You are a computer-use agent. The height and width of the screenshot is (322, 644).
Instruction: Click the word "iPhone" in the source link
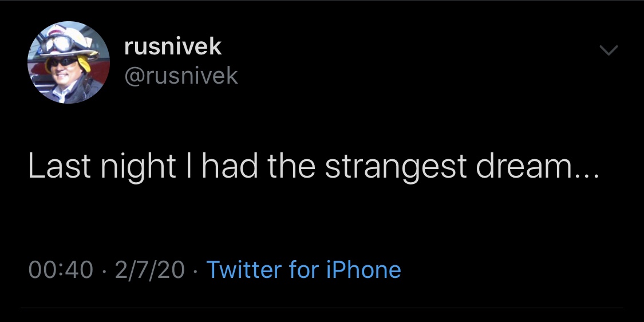coord(363,270)
